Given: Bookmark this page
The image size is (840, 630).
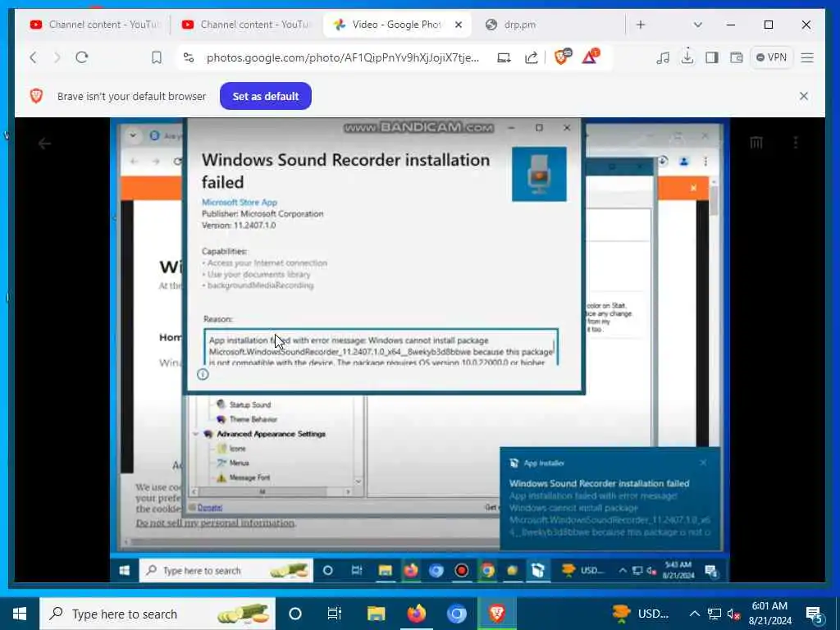Looking at the screenshot, I should pos(157,57).
